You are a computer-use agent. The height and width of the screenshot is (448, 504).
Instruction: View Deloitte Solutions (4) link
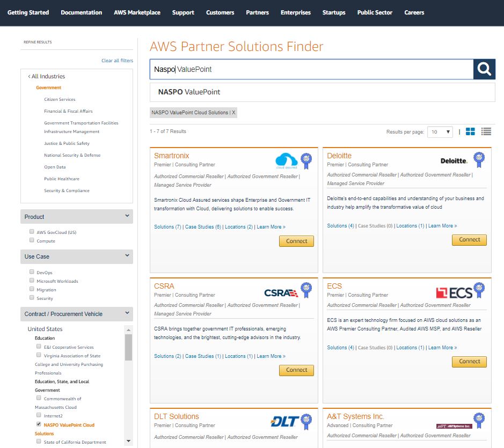point(341,226)
